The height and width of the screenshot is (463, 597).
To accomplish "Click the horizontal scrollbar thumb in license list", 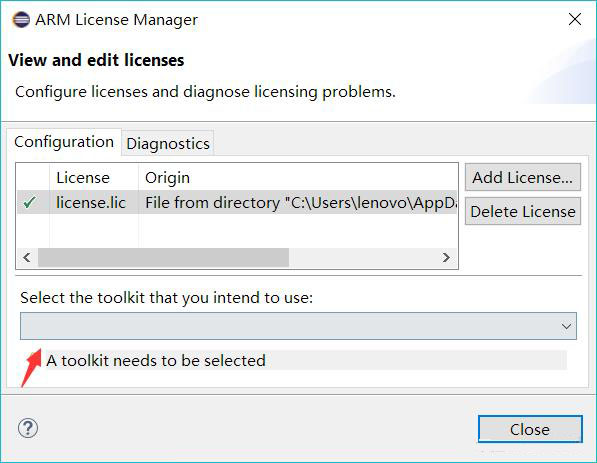I will (163, 258).
